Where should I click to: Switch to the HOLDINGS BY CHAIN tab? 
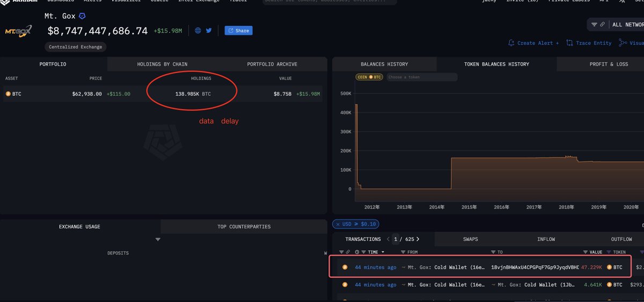coord(162,64)
